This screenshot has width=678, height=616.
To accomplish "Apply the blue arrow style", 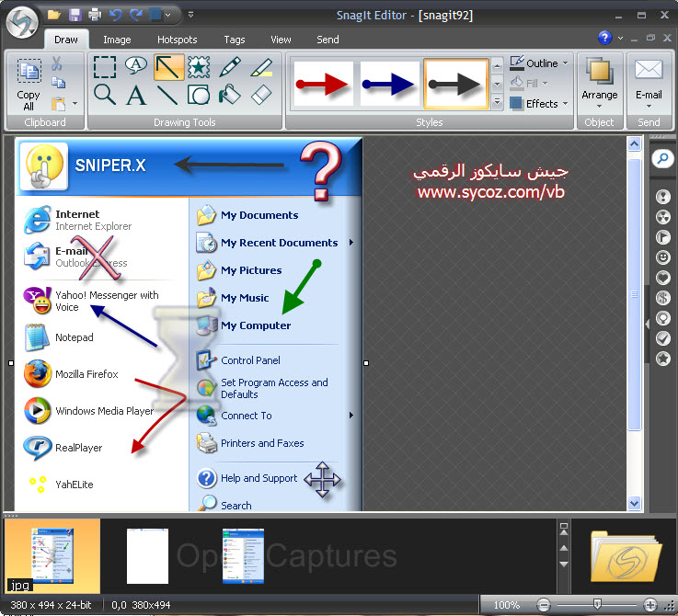I will [x=389, y=85].
